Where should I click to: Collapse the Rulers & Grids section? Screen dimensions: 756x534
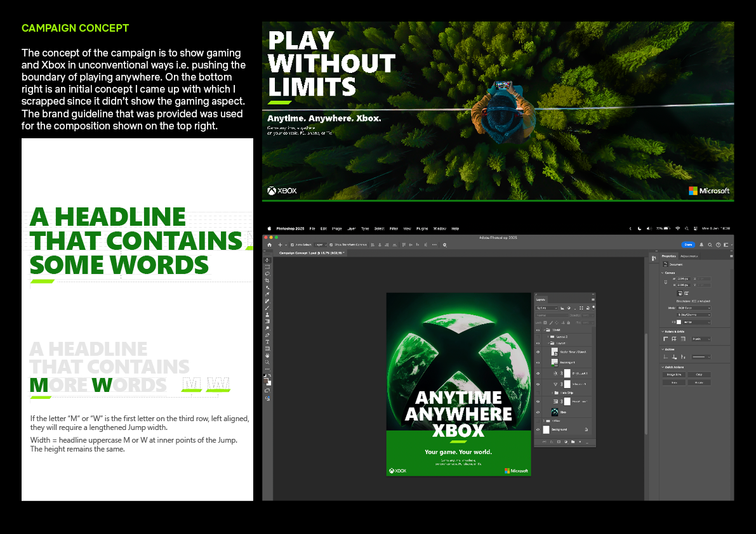pyautogui.click(x=663, y=332)
